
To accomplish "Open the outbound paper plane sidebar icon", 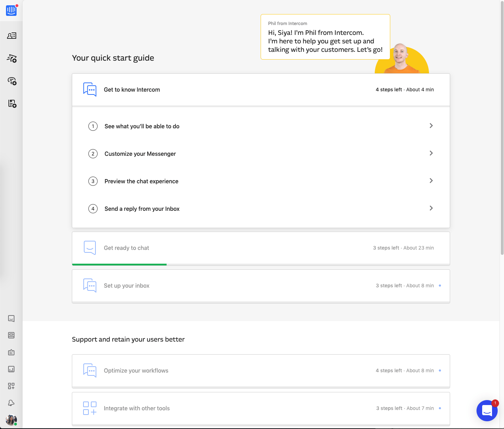I will click(12, 59).
